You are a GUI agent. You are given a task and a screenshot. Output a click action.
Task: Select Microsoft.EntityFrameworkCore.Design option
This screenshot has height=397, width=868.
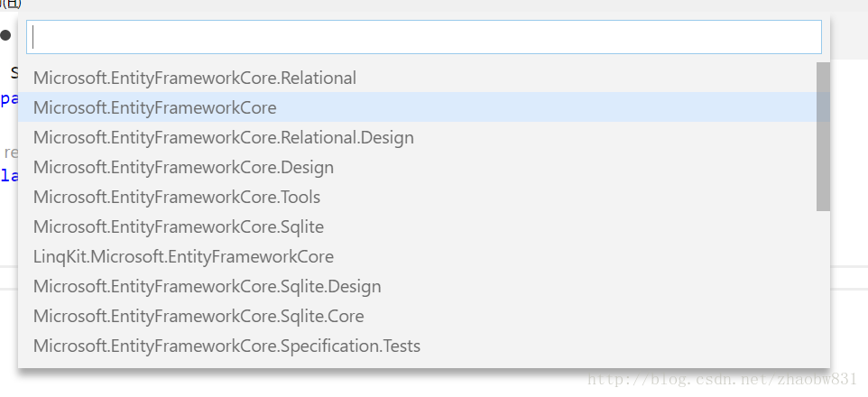tap(183, 167)
